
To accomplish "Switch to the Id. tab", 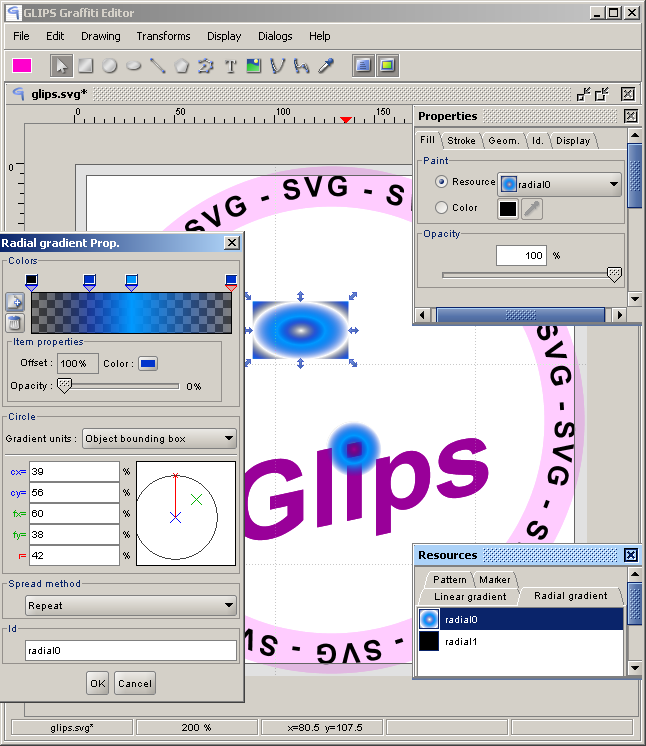I will coord(538,141).
